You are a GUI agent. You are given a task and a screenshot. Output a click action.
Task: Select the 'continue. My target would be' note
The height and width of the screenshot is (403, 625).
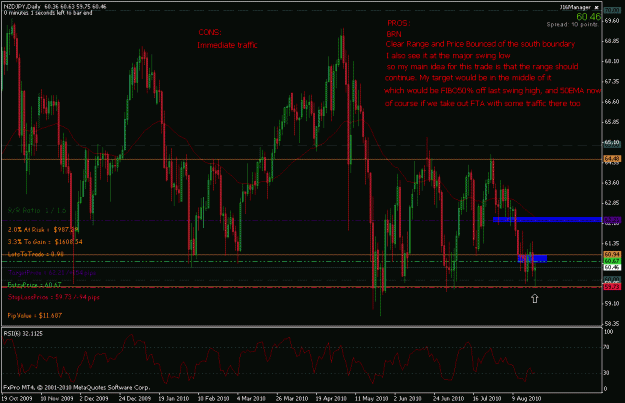click(468, 78)
